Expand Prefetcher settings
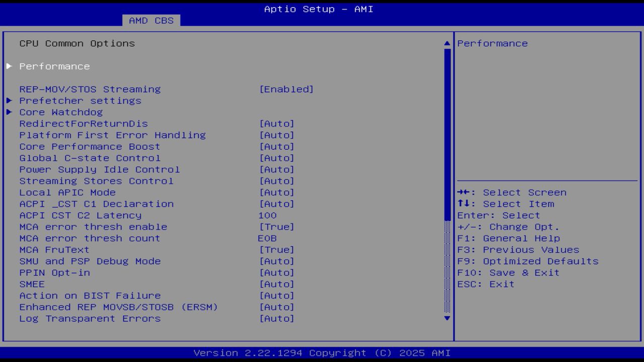644x362 pixels. 80,101
